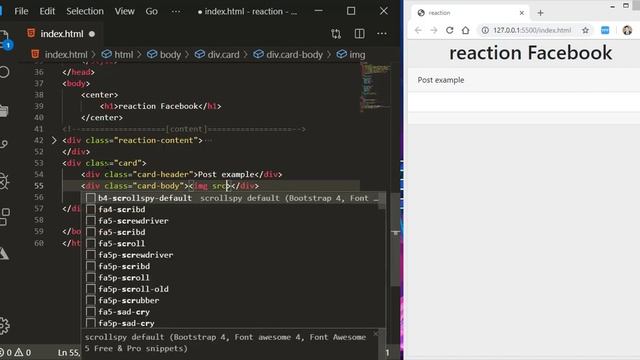640x360 pixels.
Task: Open editor More Actions ellipsis
Action: pos(382,34)
